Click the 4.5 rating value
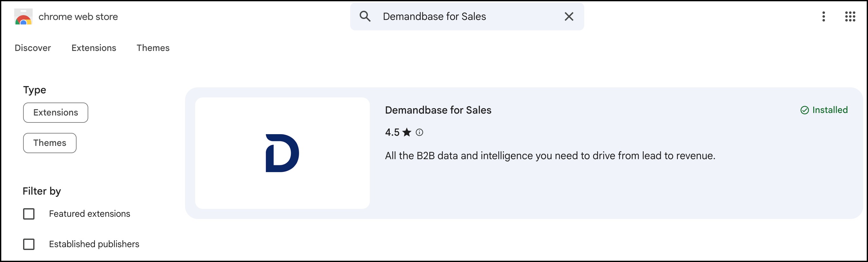This screenshot has height=262, width=868. (392, 132)
